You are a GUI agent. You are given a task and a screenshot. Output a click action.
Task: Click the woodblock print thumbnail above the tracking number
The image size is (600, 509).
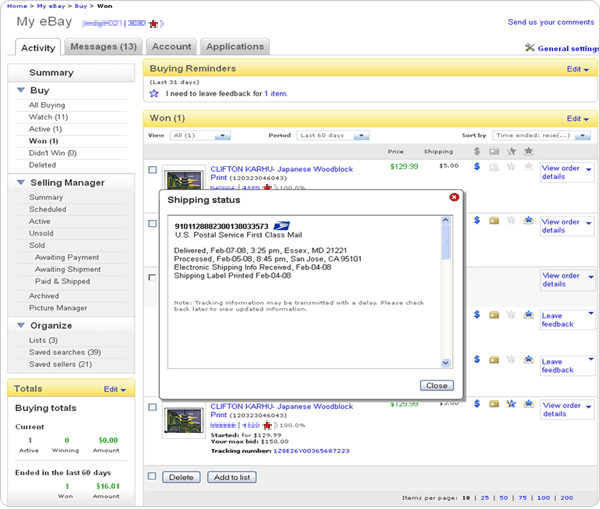tap(184, 420)
